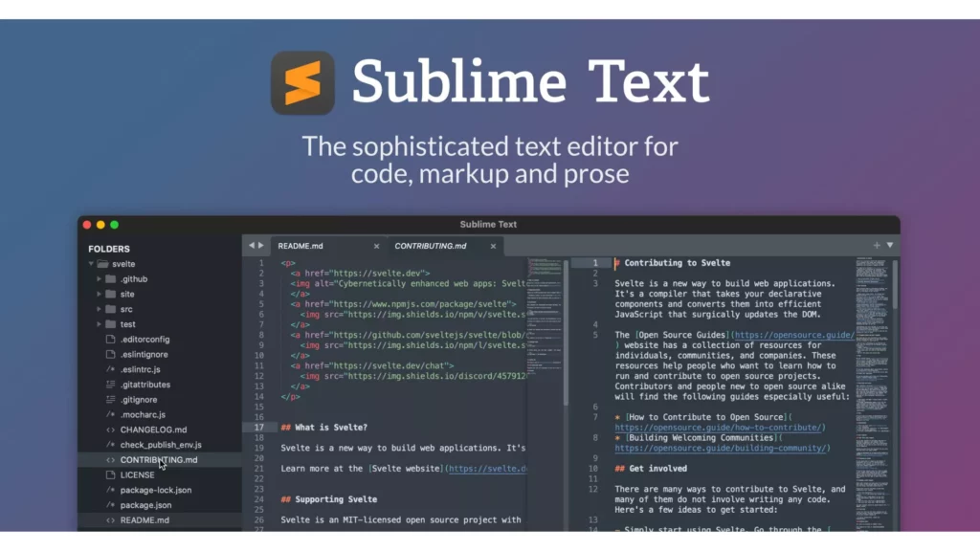Screen dimensions: 980x551
Task: Open .gitattributes file in sidebar
Action: point(145,385)
